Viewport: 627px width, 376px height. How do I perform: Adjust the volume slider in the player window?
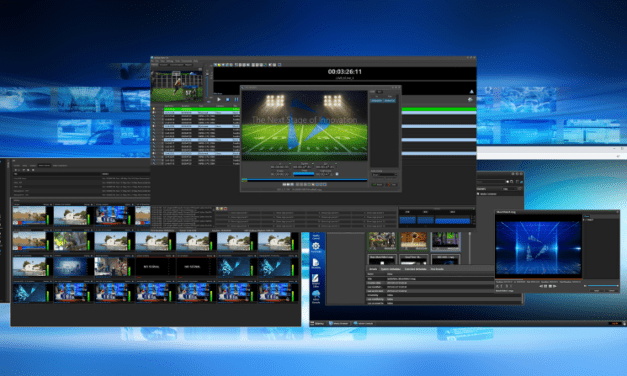603,286
